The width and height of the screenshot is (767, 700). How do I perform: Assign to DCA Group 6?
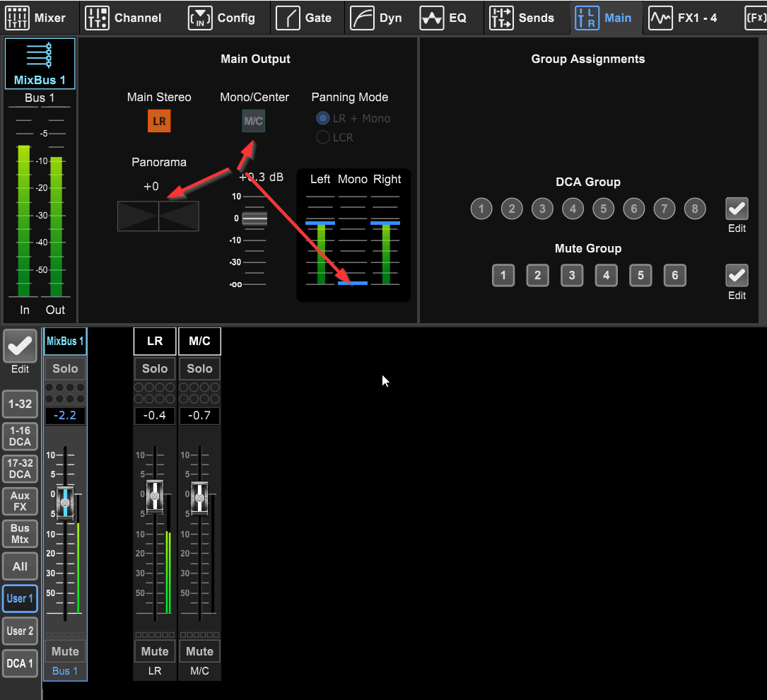[x=634, y=209]
